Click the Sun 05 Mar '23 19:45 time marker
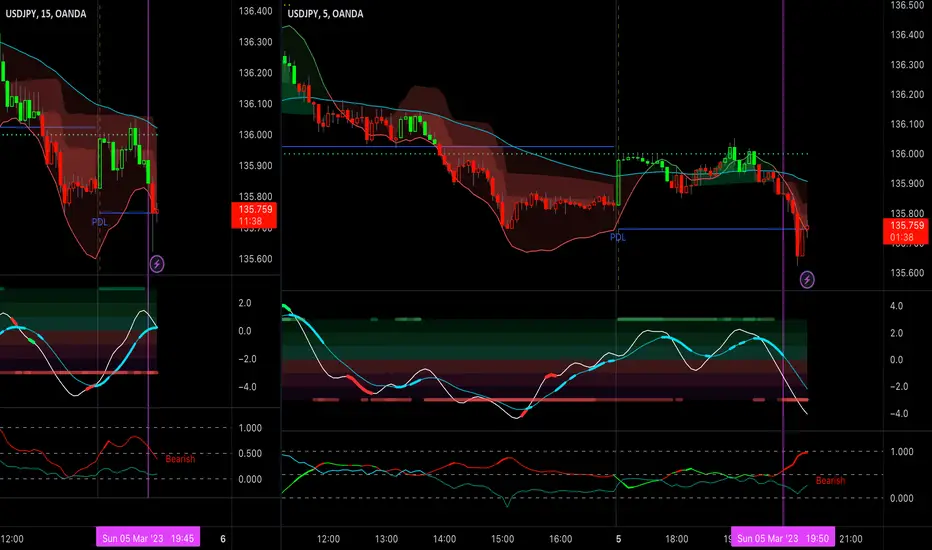The width and height of the screenshot is (932, 550). 148,538
